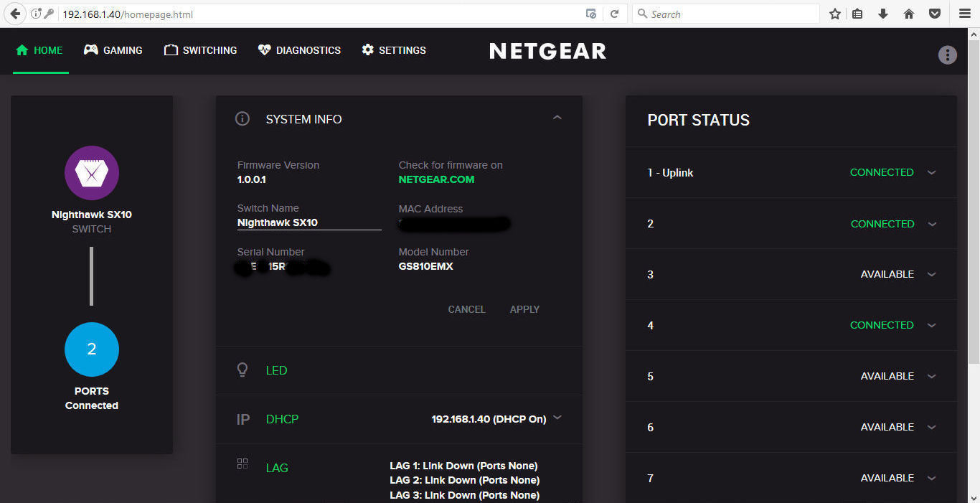The image size is (980, 503).
Task: Expand port 3 status chevron
Action: (x=932, y=275)
